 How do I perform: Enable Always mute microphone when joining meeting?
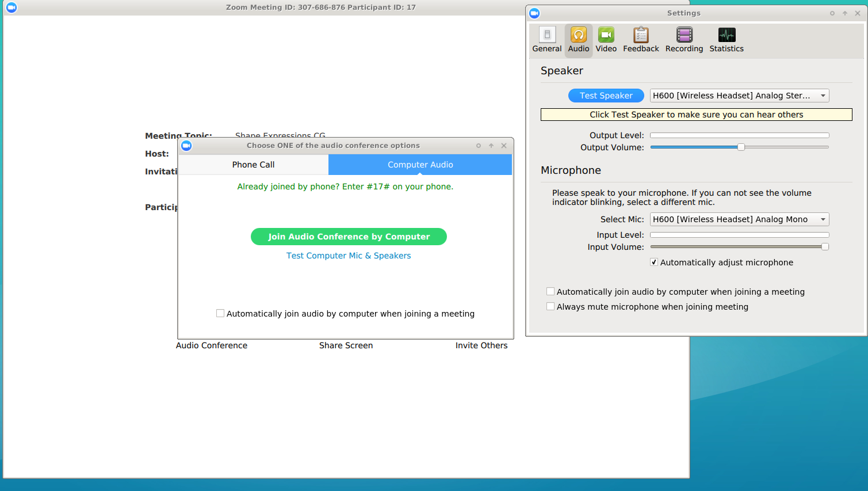pyautogui.click(x=550, y=307)
